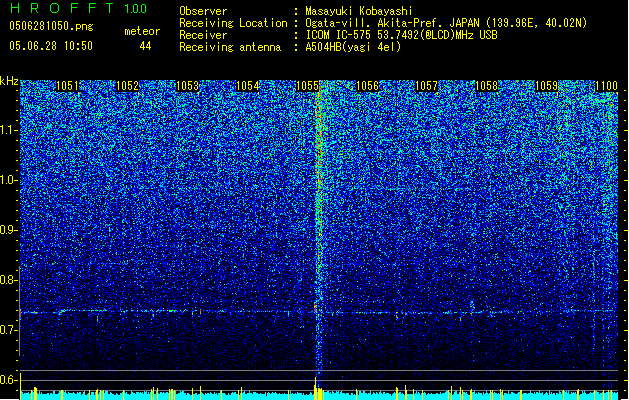Click the 0.8 kHz frequency tick label
The width and height of the screenshot is (629, 400).
(x=9, y=280)
